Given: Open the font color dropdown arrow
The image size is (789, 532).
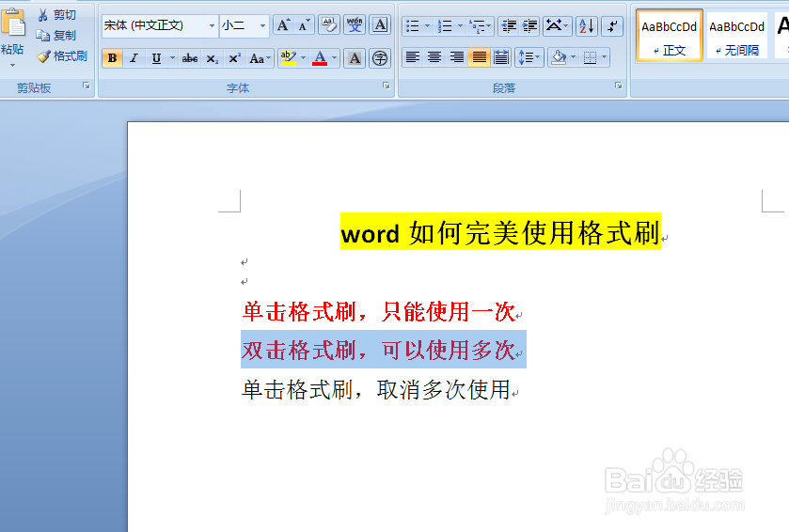Looking at the screenshot, I should 335,58.
